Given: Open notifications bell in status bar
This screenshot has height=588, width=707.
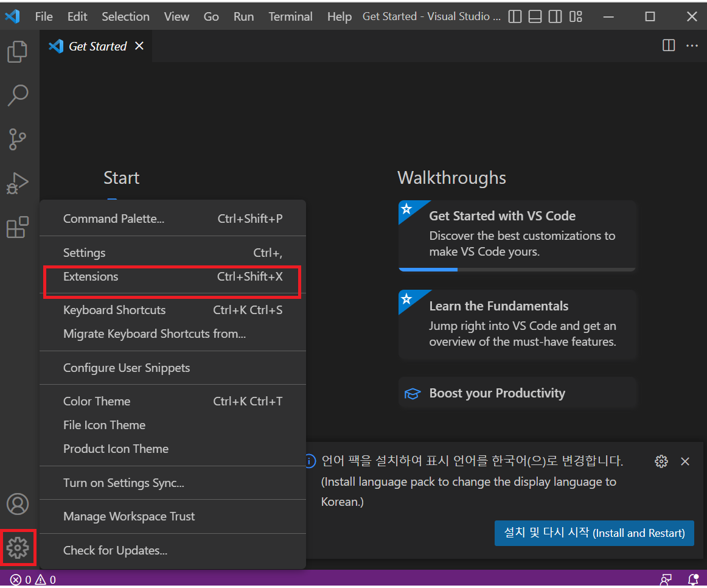Looking at the screenshot, I should 693,579.
